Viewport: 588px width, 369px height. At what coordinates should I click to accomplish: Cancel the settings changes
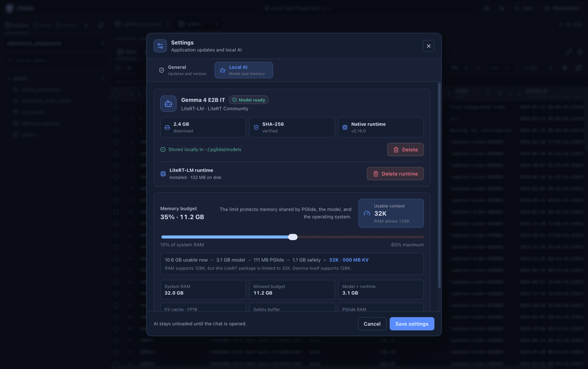pyautogui.click(x=372, y=324)
